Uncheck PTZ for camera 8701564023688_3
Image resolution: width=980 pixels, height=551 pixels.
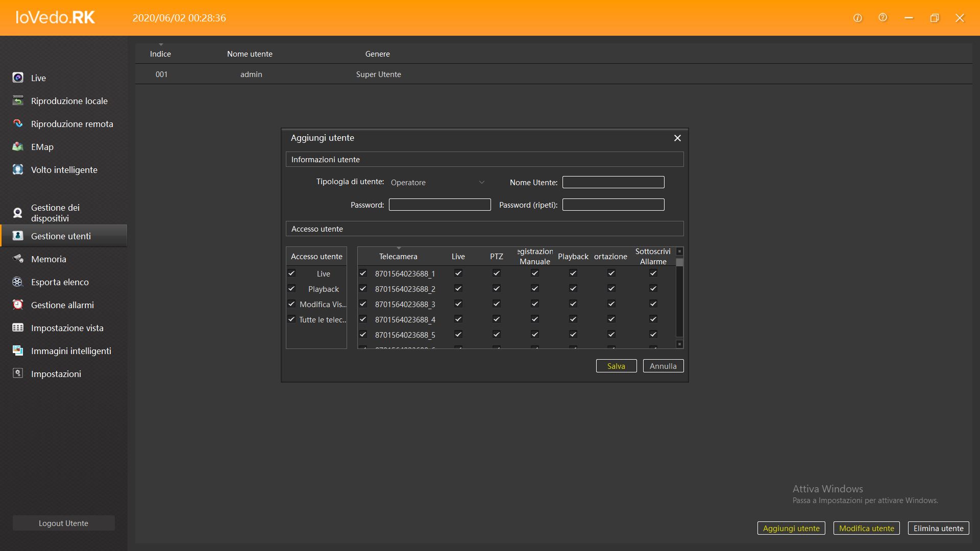(496, 304)
